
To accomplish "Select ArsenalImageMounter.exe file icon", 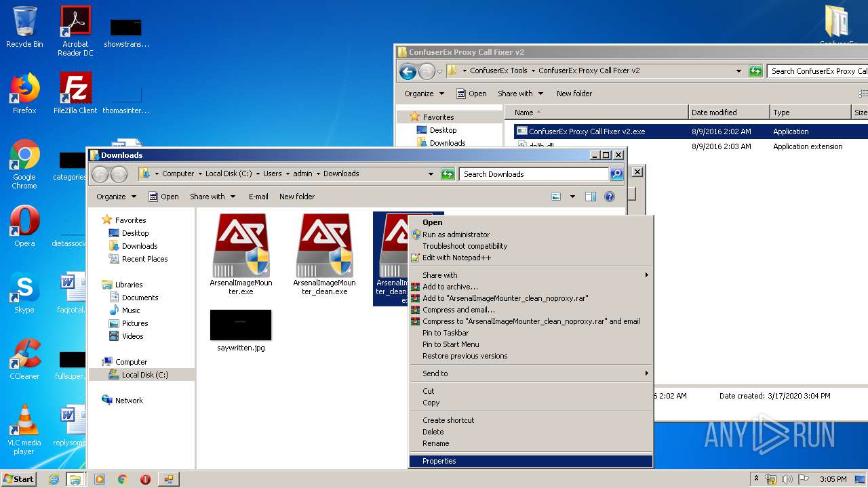I will point(241,254).
